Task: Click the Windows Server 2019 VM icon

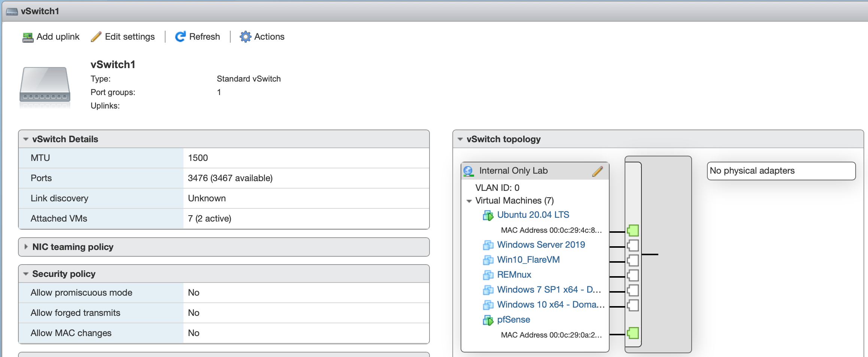Action: [488, 245]
